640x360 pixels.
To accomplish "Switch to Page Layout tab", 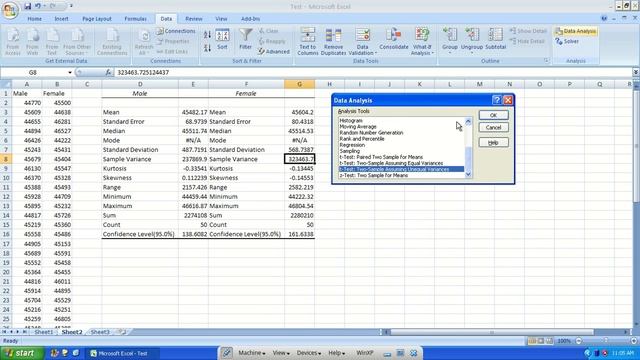I will 97,19.
